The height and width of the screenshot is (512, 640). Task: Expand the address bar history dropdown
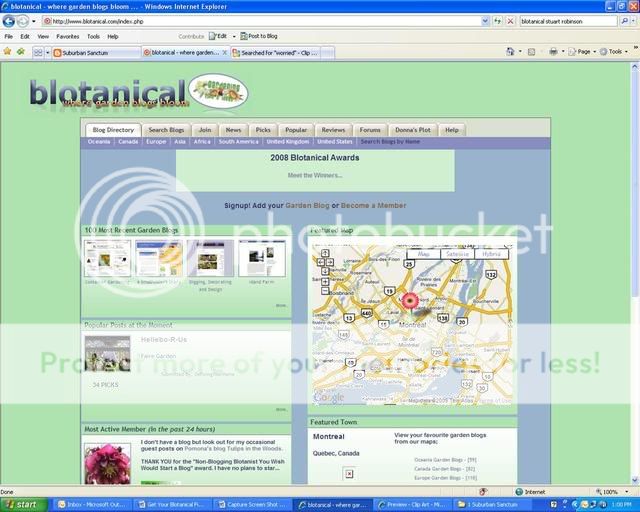[x=485, y=21]
